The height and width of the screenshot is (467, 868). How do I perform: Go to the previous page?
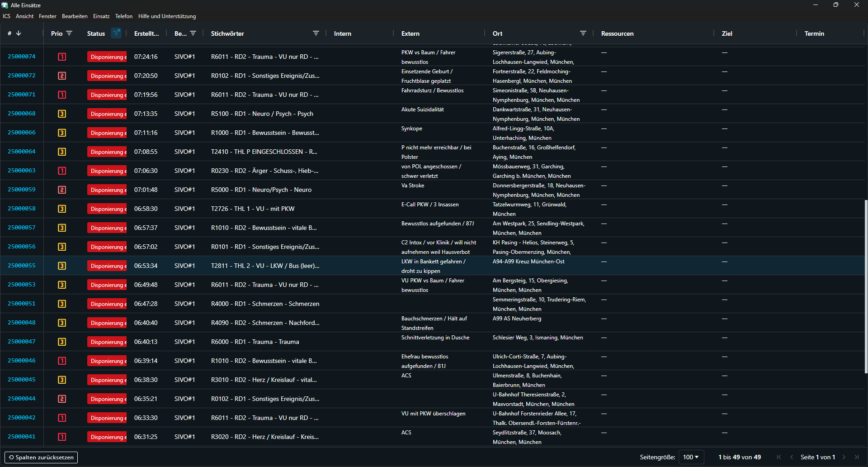tap(792, 457)
